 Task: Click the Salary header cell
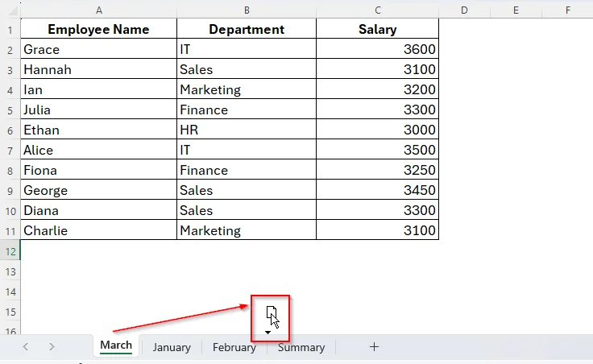pos(377,29)
